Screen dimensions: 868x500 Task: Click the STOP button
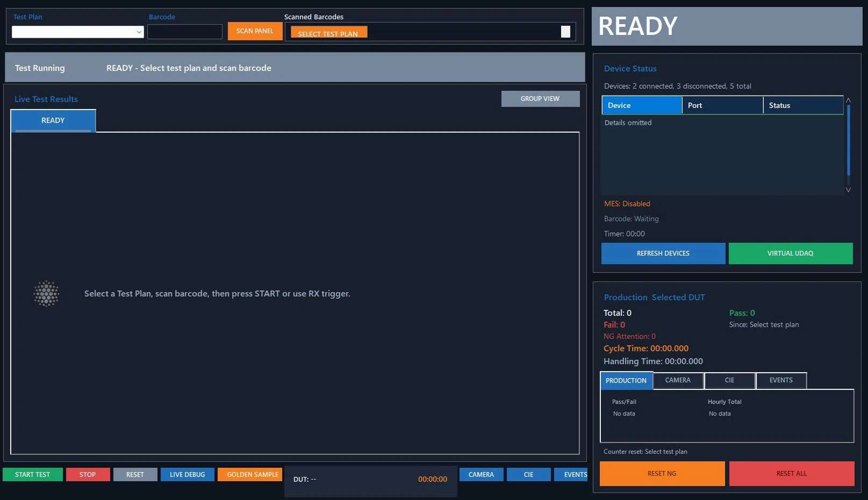tap(88, 475)
